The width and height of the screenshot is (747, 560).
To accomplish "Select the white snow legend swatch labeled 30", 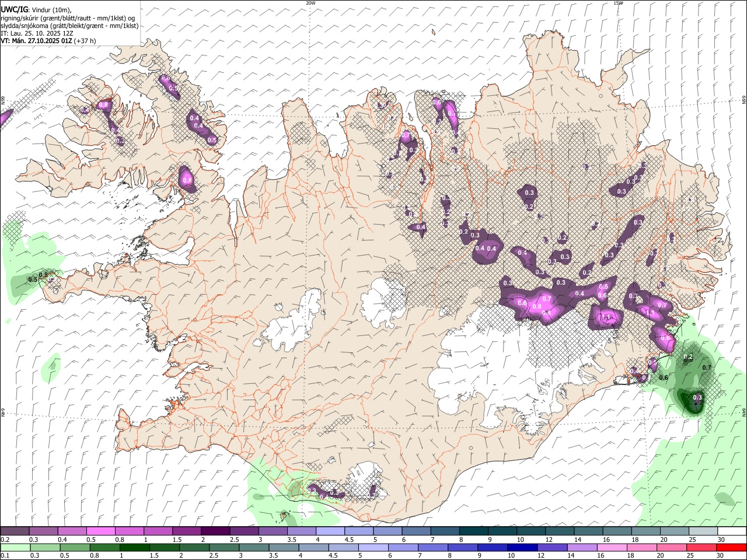I will pos(732,531).
